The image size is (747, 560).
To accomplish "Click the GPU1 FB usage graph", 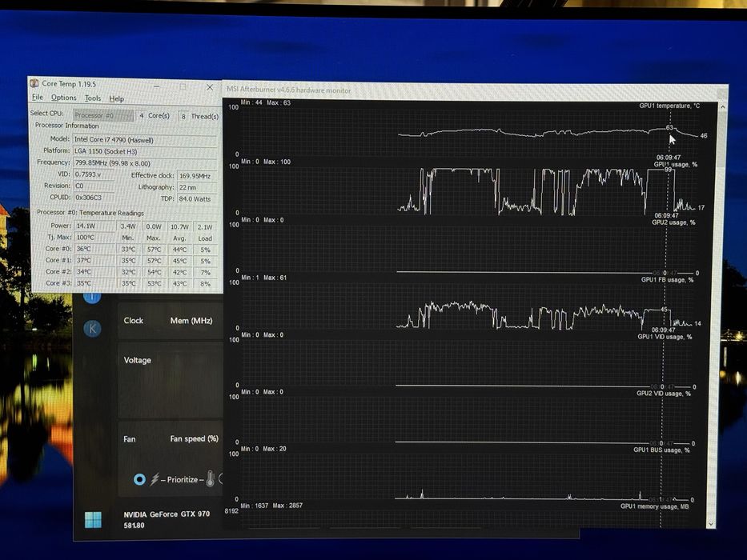I will point(469,306).
